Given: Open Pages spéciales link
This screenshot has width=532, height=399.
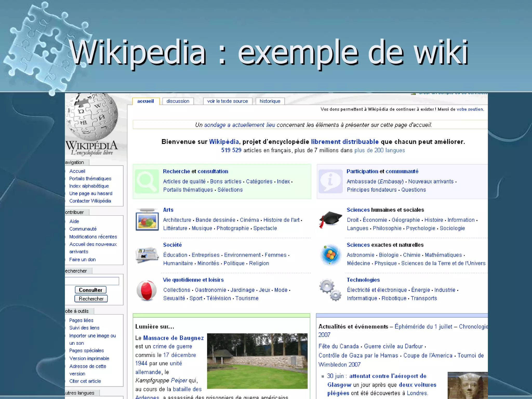Looking at the screenshot, I should pos(87,351).
